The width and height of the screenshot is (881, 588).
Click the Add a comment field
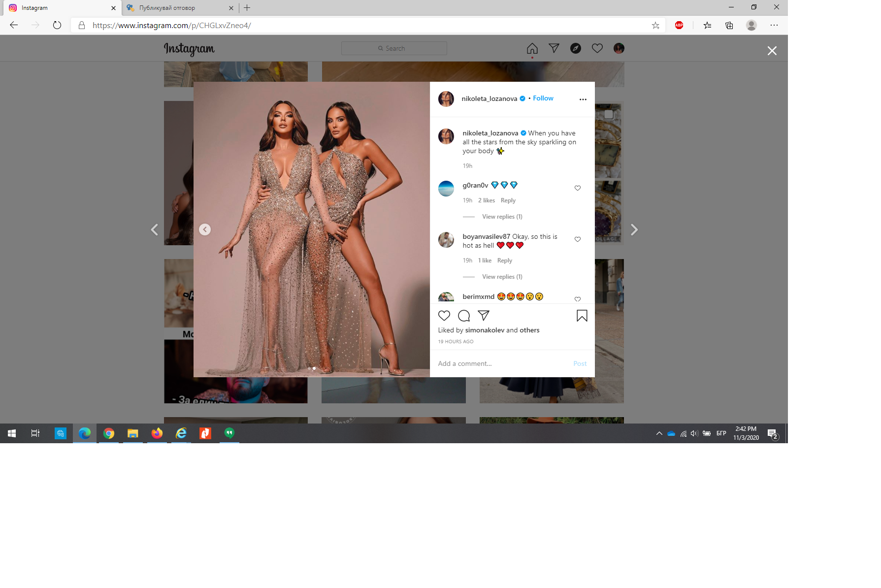[502, 363]
